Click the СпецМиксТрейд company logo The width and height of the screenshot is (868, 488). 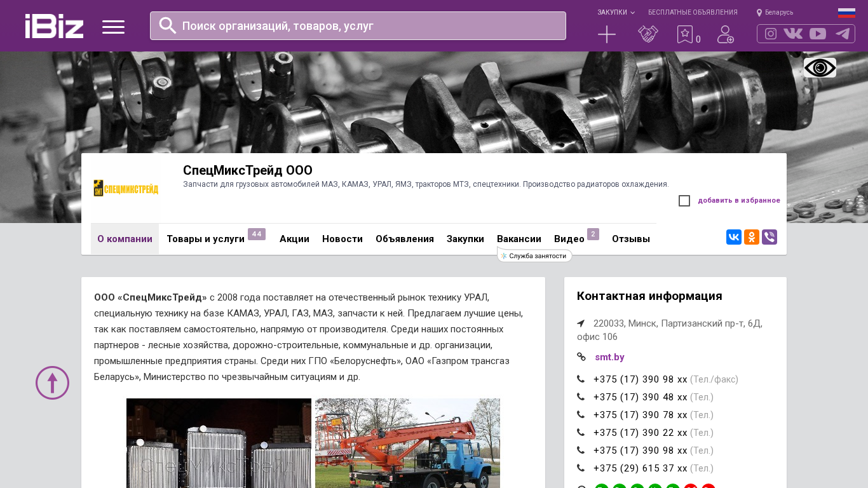(126, 188)
